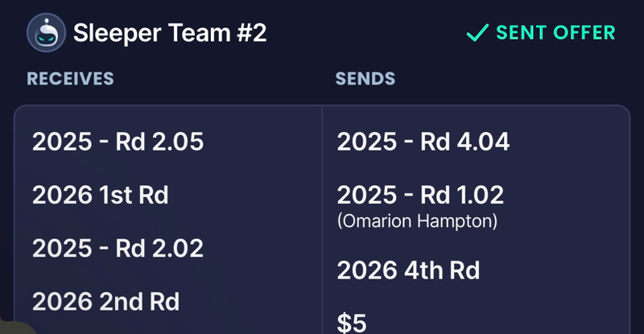Click the robot face in team avatar
This screenshot has height=334, width=644.
point(47,37)
